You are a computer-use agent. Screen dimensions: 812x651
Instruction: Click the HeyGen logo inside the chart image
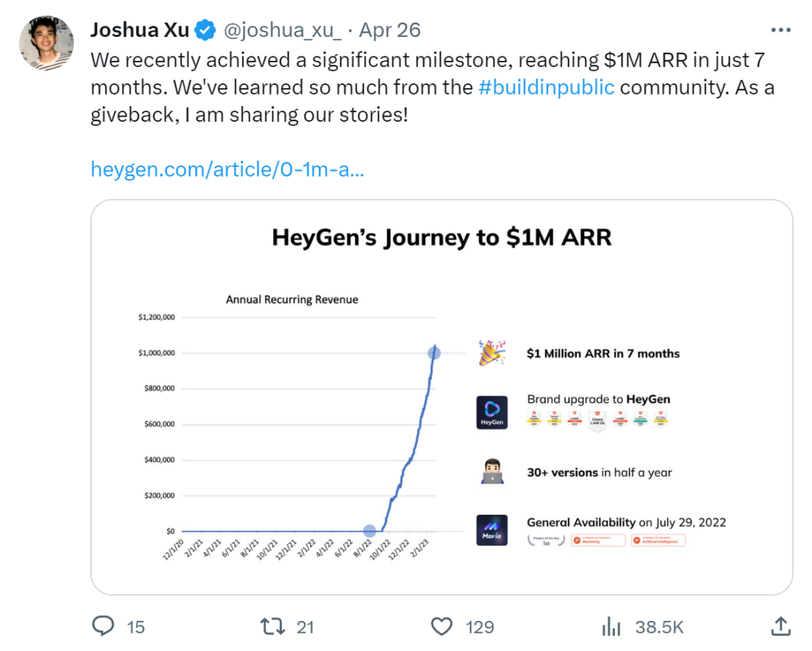[492, 412]
